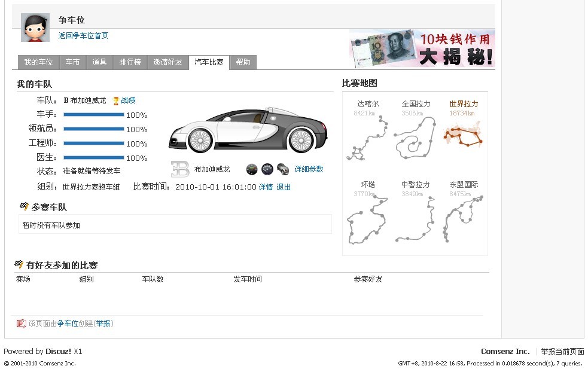Click the trophy icon next to 战绩
Image resolution: width=588 pixels, height=369 pixels.
[x=116, y=100]
